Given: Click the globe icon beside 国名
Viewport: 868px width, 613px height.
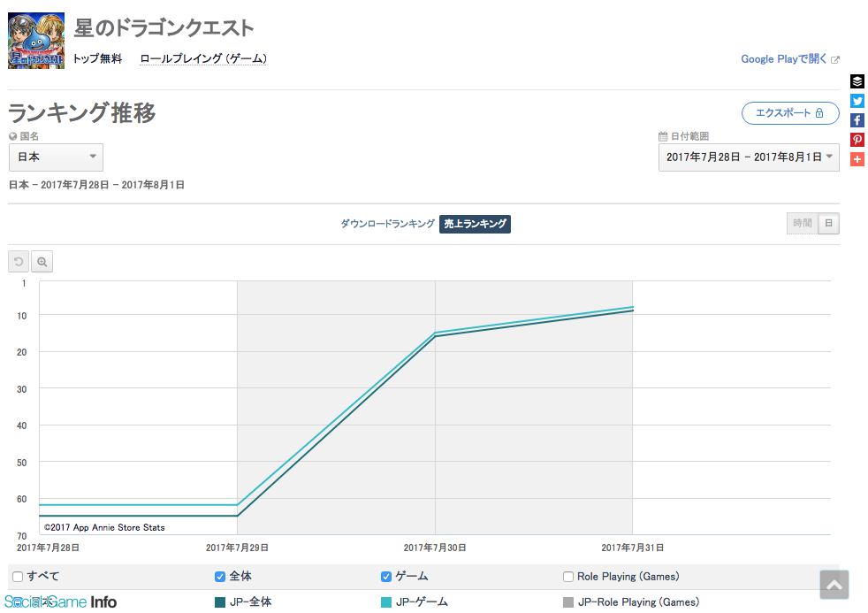Looking at the screenshot, I should [x=12, y=136].
